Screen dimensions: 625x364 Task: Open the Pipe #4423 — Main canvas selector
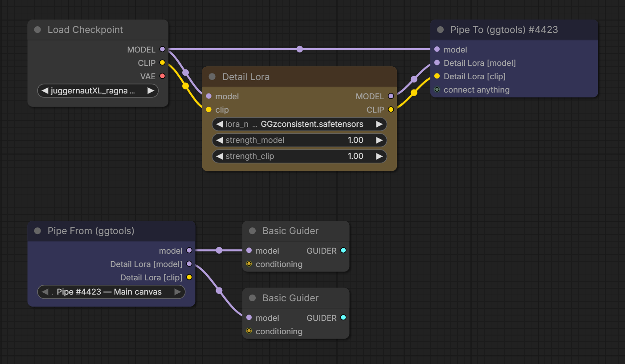click(x=111, y=292)
